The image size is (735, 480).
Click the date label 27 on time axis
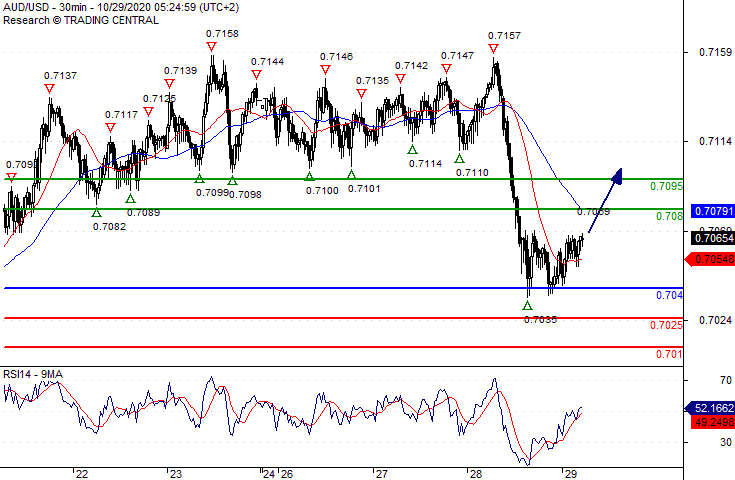click(382, 474)
